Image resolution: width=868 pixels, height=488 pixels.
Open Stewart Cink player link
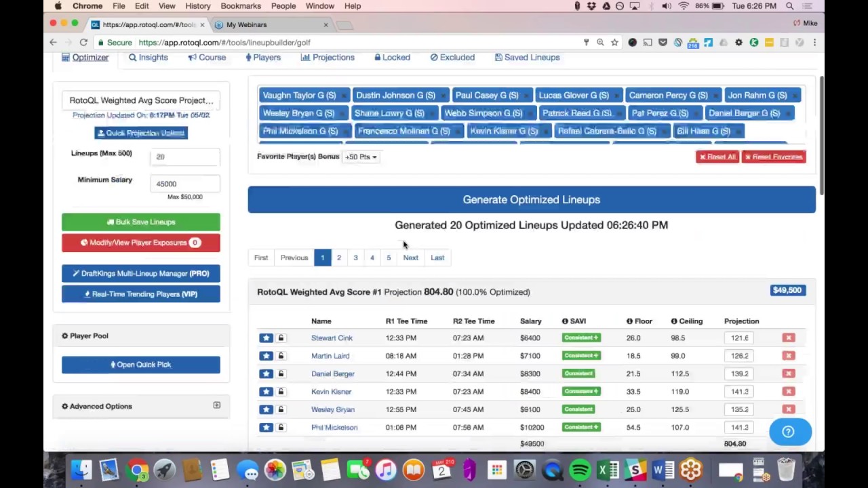(332, 338)
